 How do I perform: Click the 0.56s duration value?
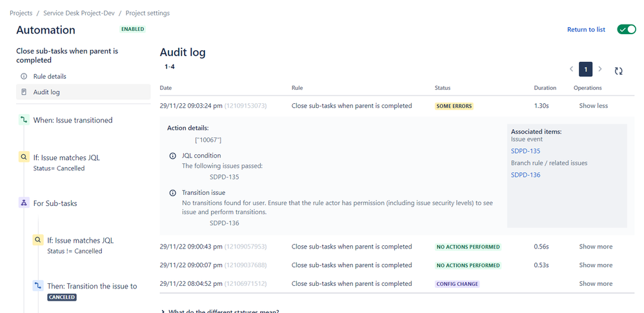(541, 247)
